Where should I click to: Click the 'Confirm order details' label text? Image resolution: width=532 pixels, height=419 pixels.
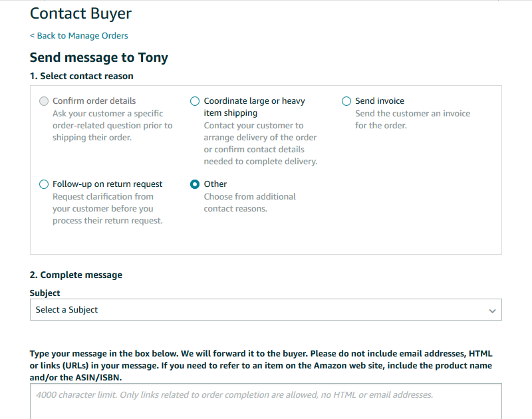[x=94, y=101]
